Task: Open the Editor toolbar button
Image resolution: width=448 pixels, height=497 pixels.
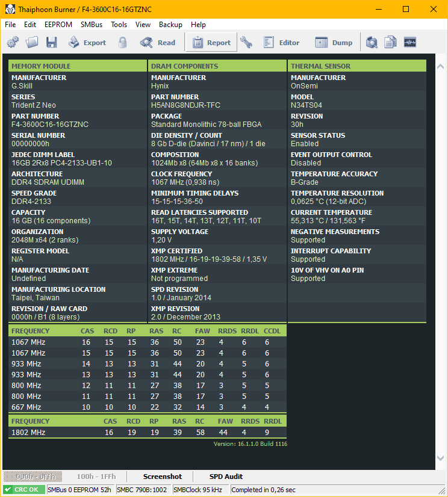Action: click(x=281, y=42)
